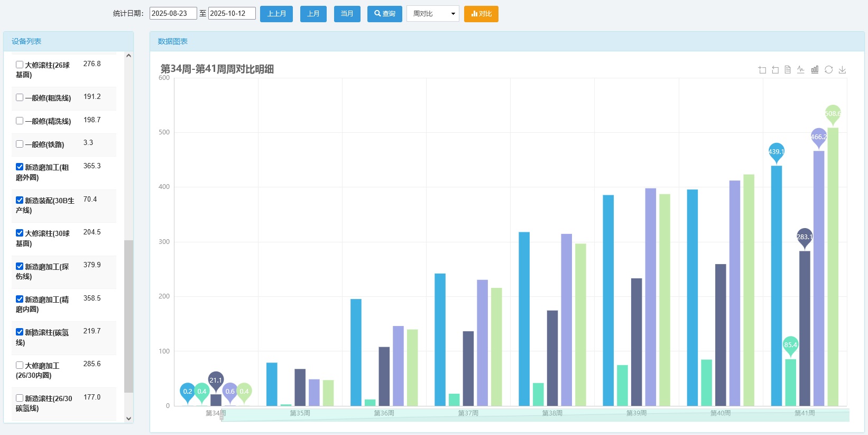Activate the chart area zoom tool
This screenshot has height=435, width=868.
[x=762, y=70]
